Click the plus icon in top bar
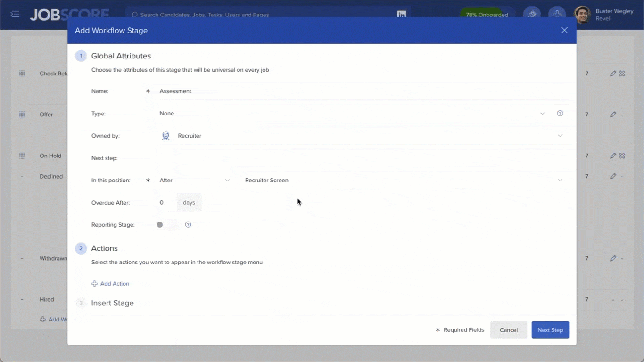 (x=557, y=14)
